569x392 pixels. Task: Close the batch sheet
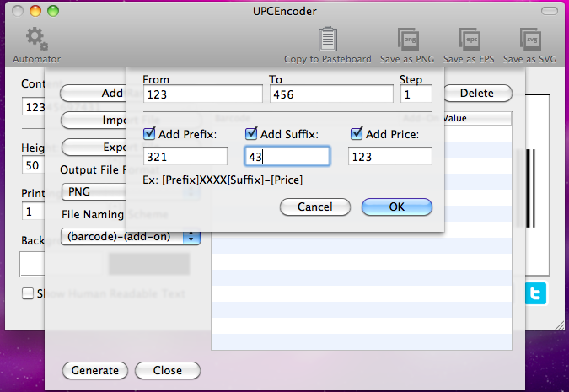(168, 370)
